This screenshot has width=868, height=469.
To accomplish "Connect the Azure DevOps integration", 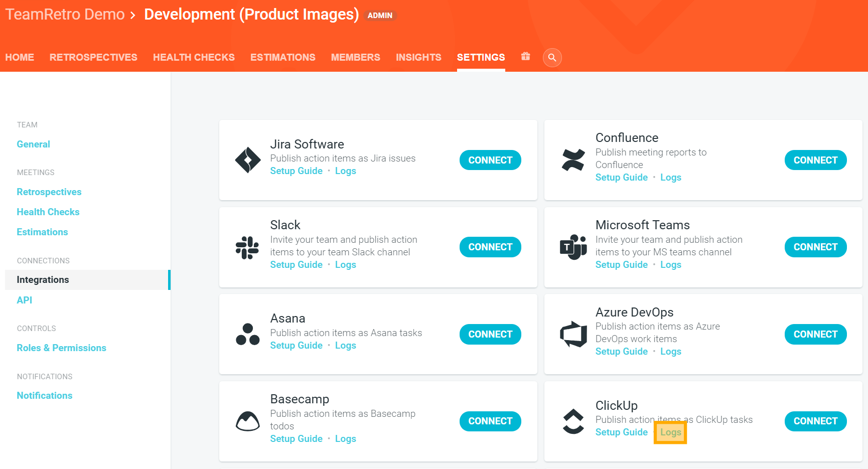I will [x=815, y=334].
